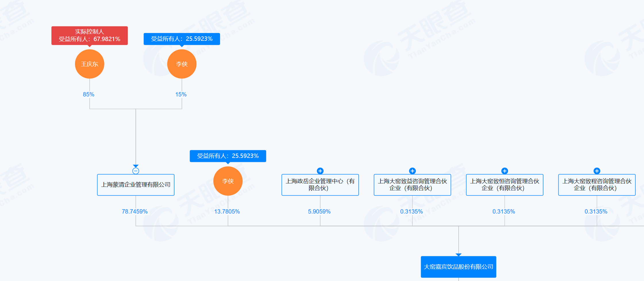Click 0.3135% under 上海大窑致益咨询管理合伙企业
Viewport: 644px width, 281px height.
pos(412,212)
